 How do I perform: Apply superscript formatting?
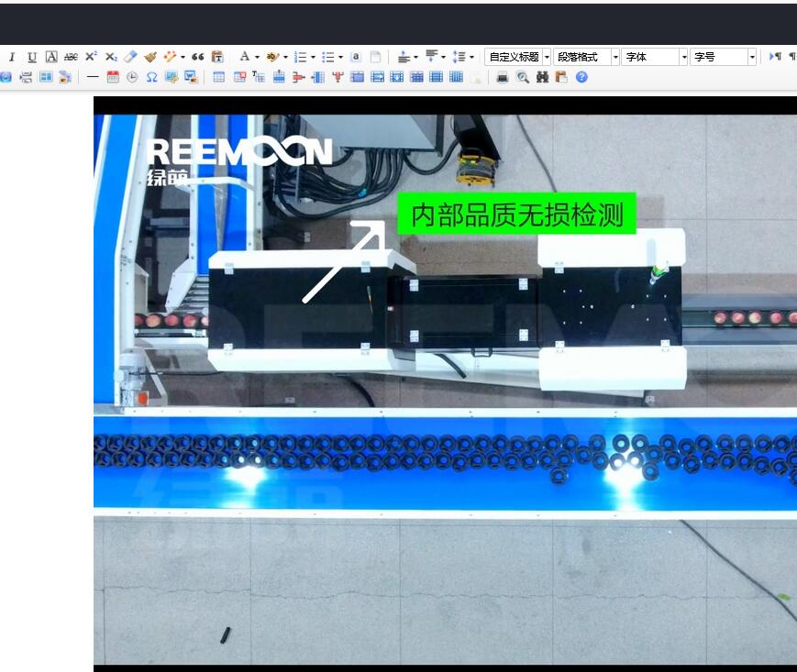click(x=91, y=57)
